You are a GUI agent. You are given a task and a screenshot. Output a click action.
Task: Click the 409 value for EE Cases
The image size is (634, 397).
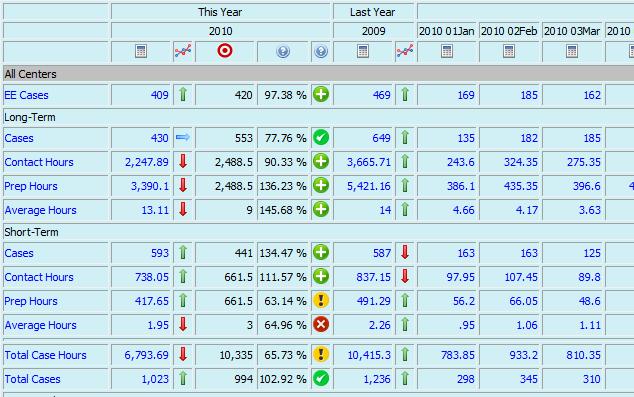point(159,95)
